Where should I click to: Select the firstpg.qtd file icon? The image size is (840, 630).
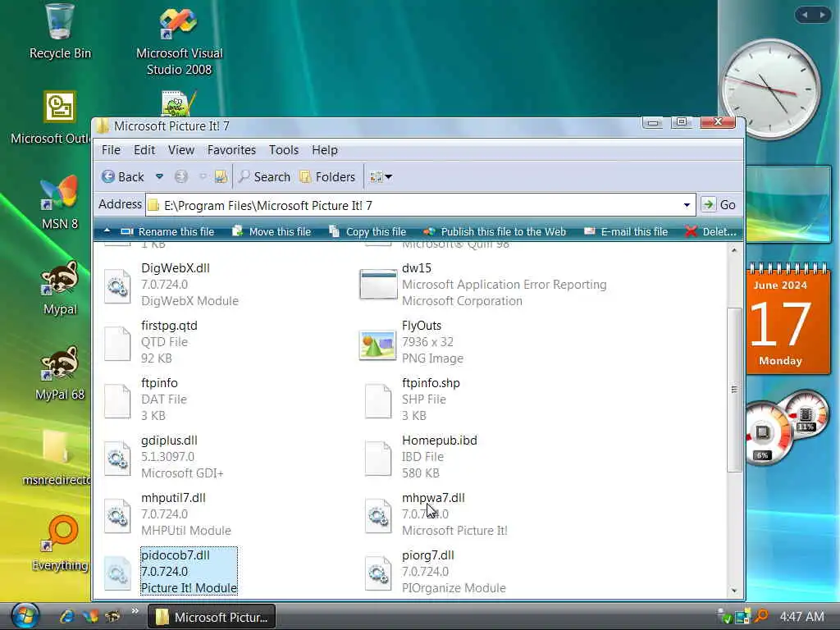tap(117, 344)
